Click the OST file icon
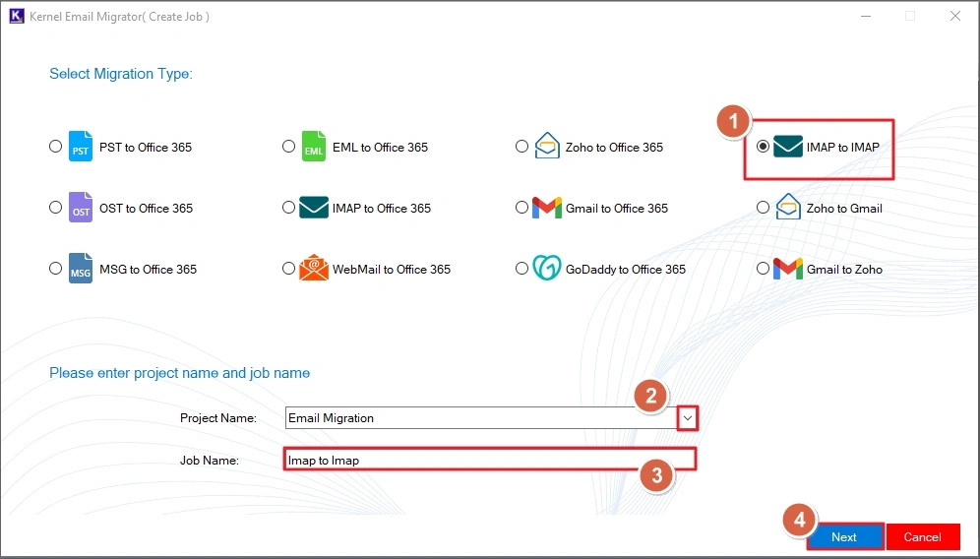The width and height of the screenshot is (980, 559). pos(81,208)
